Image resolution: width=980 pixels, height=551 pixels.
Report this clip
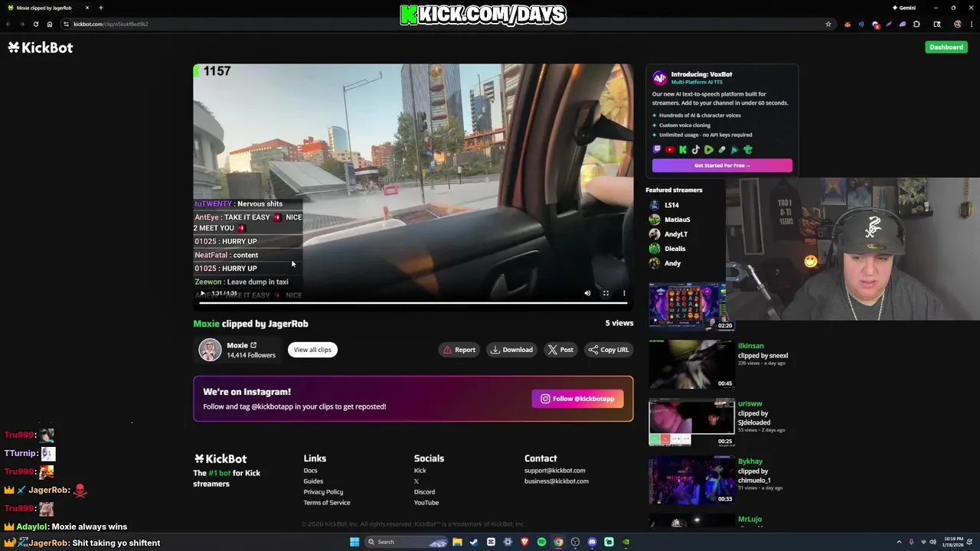click(459, 350)
